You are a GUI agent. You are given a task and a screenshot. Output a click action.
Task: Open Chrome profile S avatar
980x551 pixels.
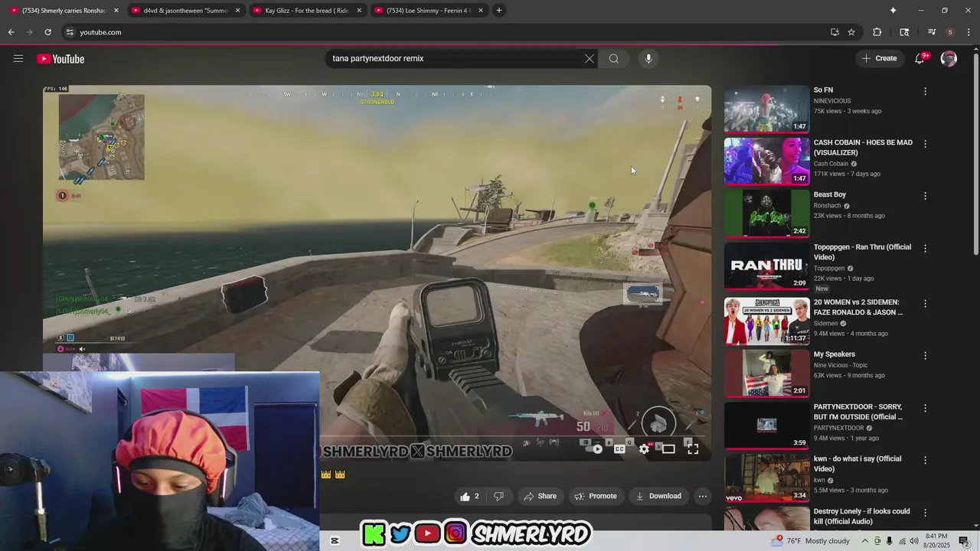point(950,32)
